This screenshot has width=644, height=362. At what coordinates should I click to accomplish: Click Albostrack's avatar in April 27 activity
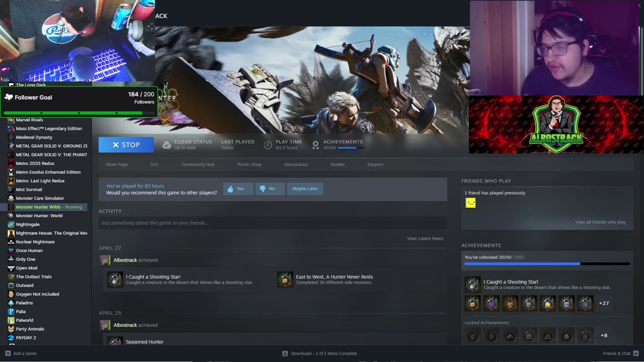105,260
